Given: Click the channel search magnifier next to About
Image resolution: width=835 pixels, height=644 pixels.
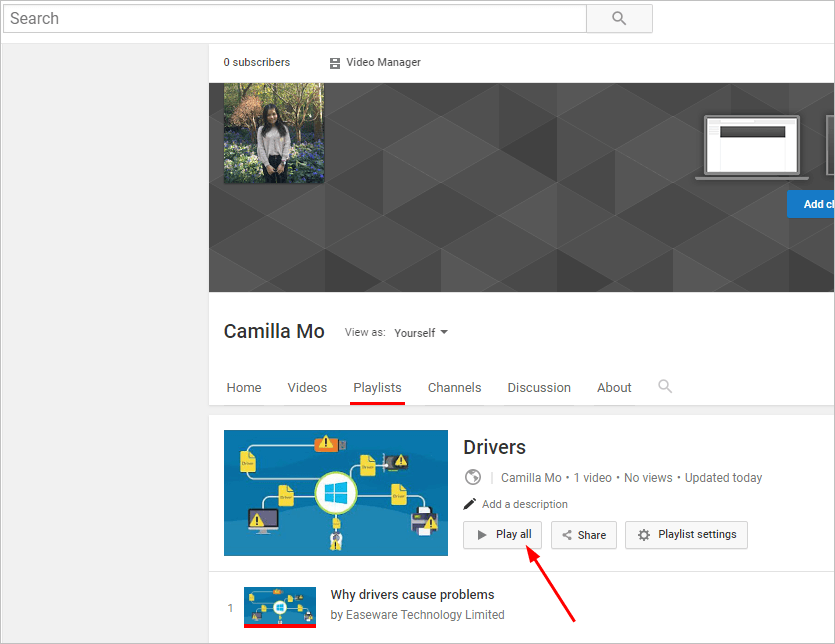Looking at the screenshot, I should pyautogui.click(x=664, y=387).
